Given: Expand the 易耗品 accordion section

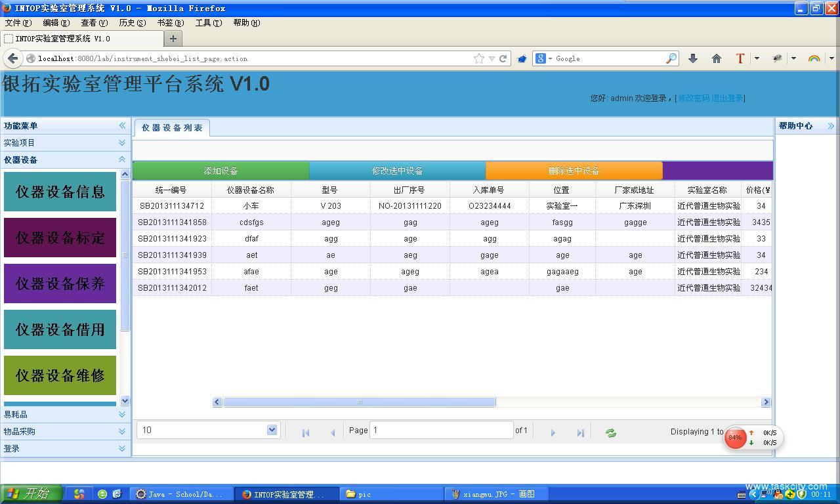Looking at the screenshot, I should click(x=122, y=414).
